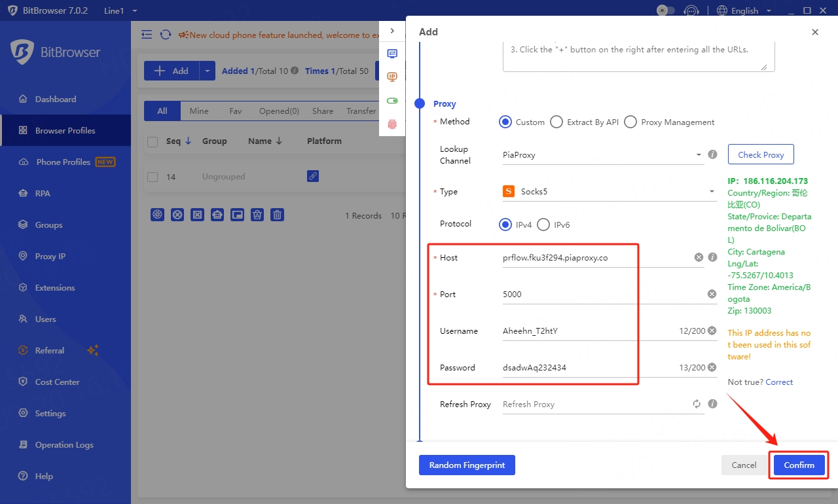838x504 pixels.
Task: Expand the Socks5 proxy Type dropdown
Action: click(609, 192)
